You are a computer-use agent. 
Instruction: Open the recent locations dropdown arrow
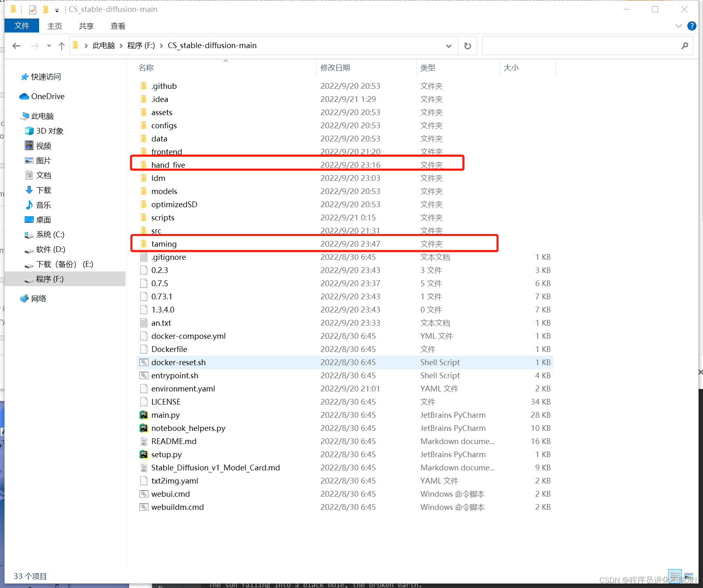click(x=49, y=46)
